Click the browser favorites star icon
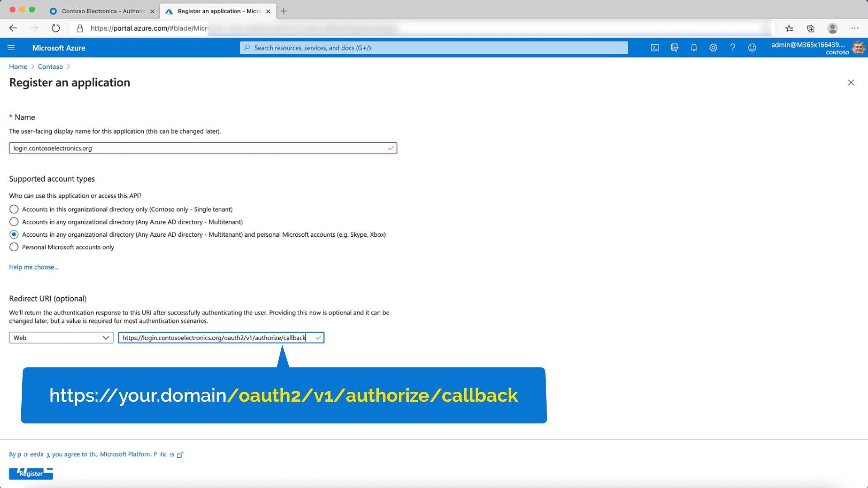The height and width of the screenshot is (488, 868). 789,28
